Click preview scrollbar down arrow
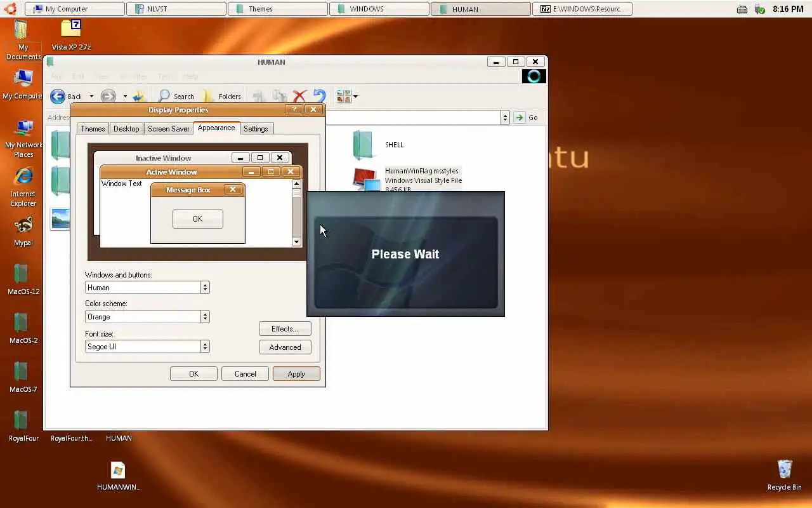The width and height of the screenshot is (812, 508). [296, 242]
